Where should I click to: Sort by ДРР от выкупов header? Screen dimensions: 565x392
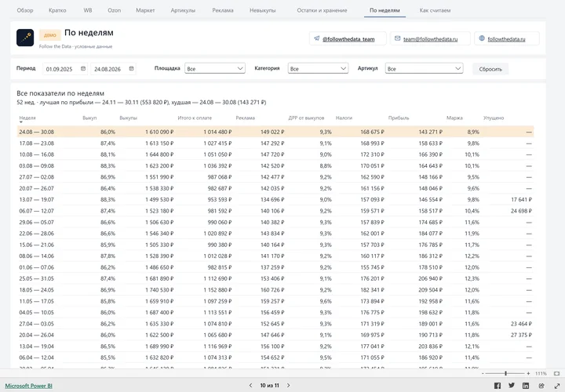click(306, 118)
